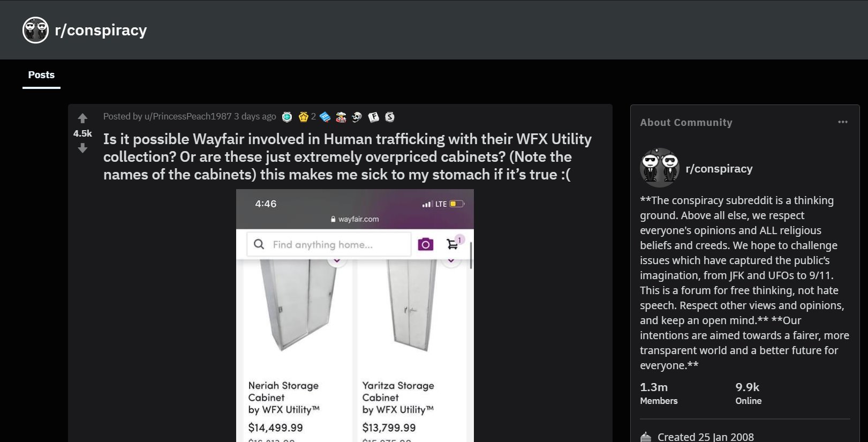Open r/conspiracy link in About Community
The width and height of the screenshot is (868, 442).
(719, 169)
